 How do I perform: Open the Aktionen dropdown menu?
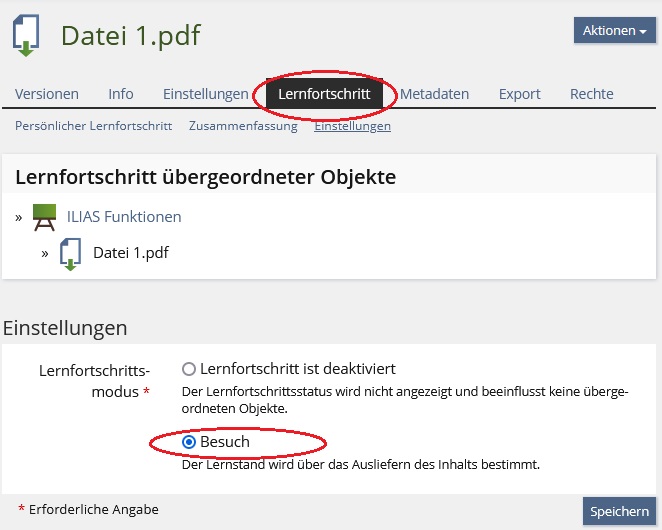point(614,30)
